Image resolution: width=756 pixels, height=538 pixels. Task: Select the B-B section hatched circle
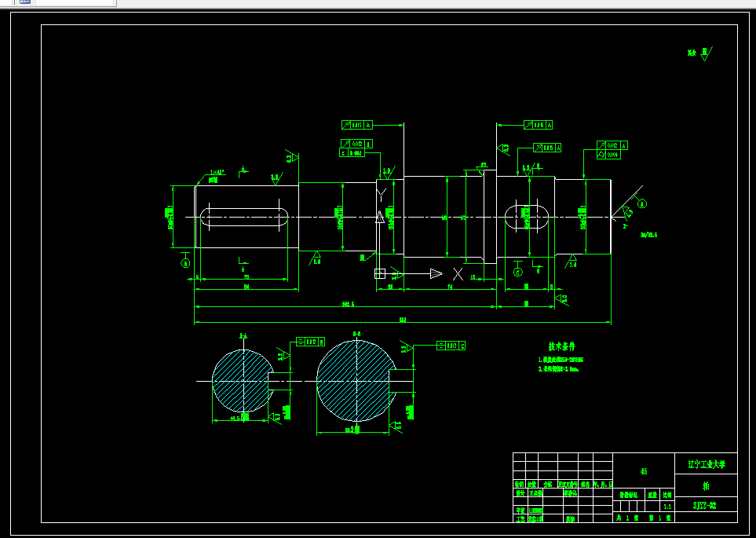pos(356,381)
